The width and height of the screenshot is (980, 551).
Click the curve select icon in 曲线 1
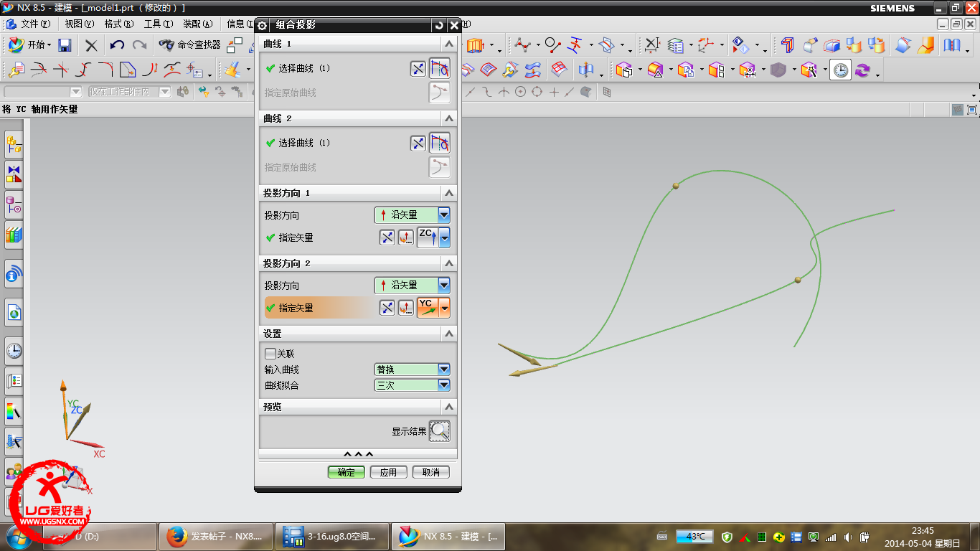[x=440, y=68]
